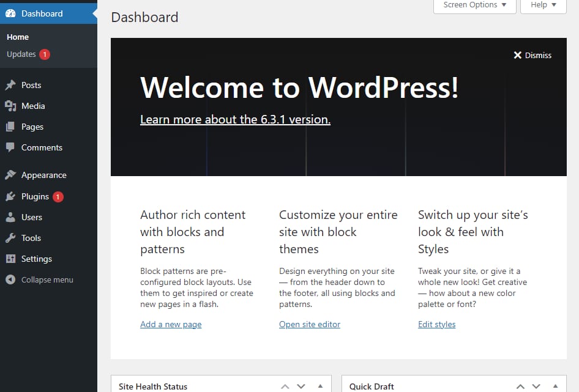Click the Tools wrench icon
This screenshot has height=392, width=579.
(x=10, y=238)
